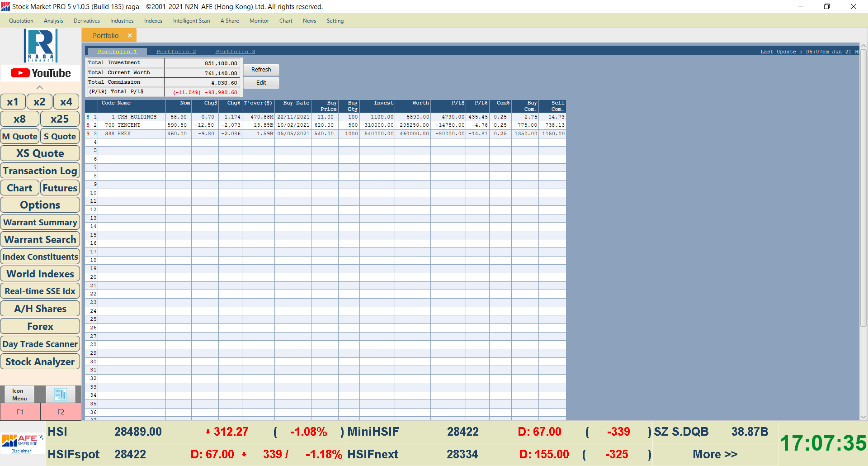Click the dollar icon on HKEX row
This screenshot has height=466, width=868.
click(x=88, y=134)
